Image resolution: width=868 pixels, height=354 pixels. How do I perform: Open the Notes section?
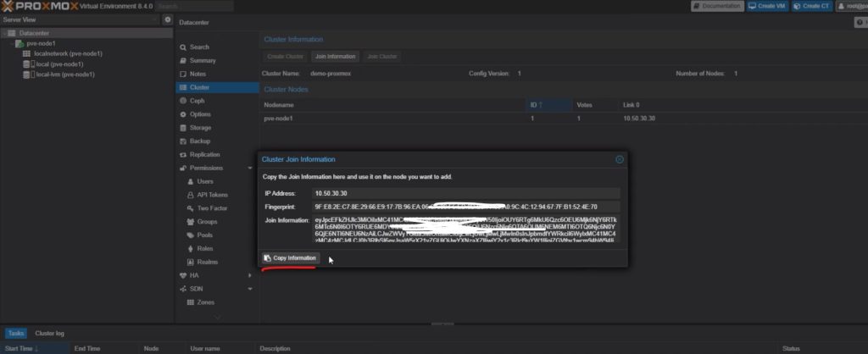[x=198, y=74]
